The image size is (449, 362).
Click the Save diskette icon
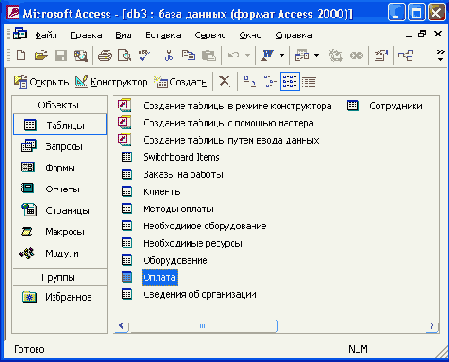(61, 55)
